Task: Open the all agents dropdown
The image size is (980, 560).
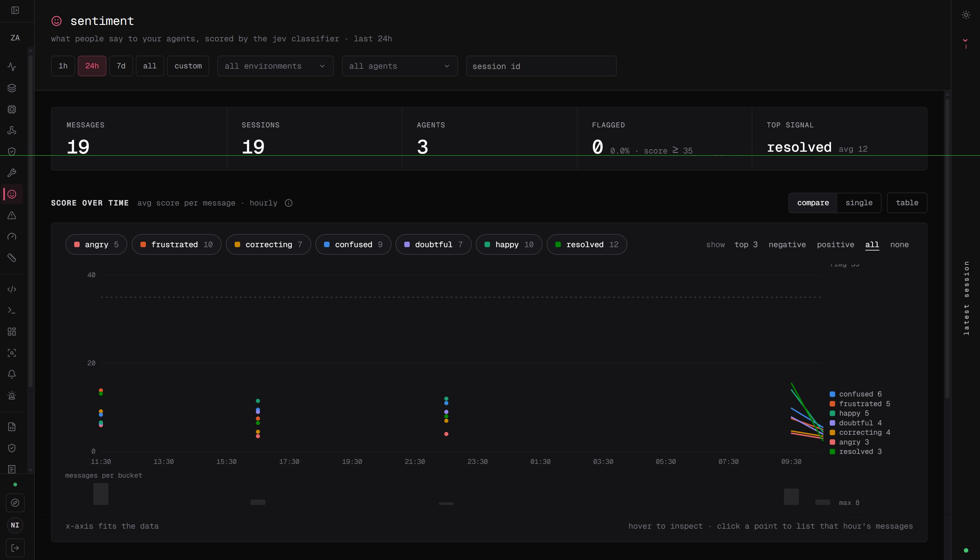Action: (400, 66)
